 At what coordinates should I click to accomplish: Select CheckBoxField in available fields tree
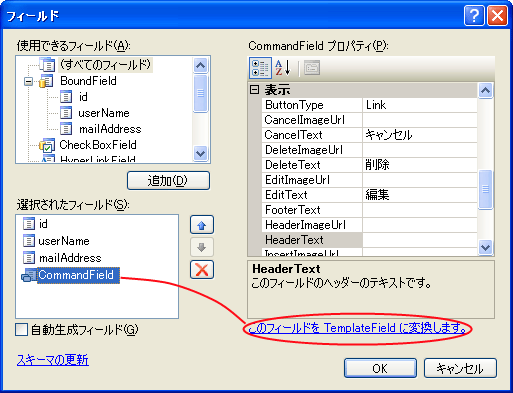point(98,145)
